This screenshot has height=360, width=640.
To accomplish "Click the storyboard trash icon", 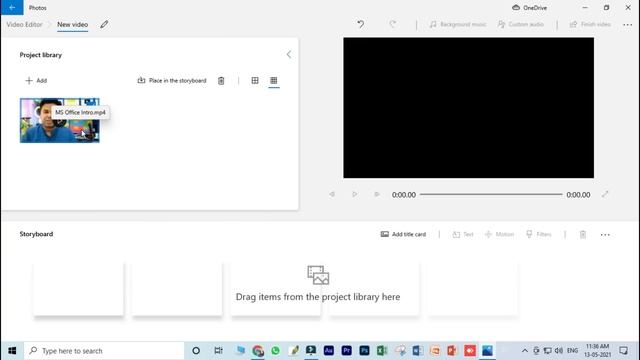I will click(x=583, y=234).
